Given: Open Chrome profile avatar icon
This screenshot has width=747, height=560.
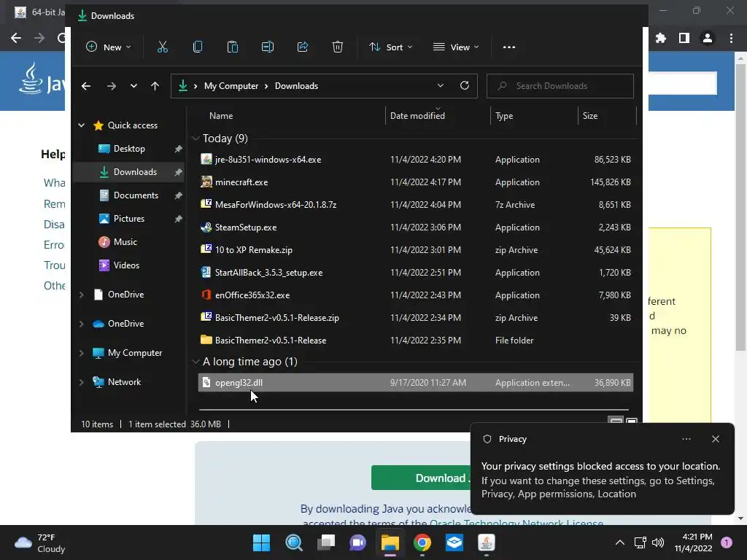Looking at the screenshot, I should tap(708, 38).
